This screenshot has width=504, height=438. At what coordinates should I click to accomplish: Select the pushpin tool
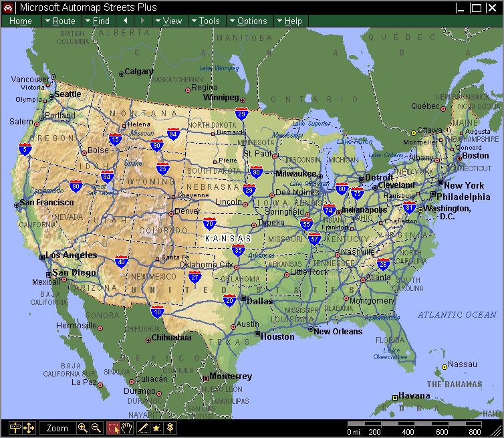point(170,428)
